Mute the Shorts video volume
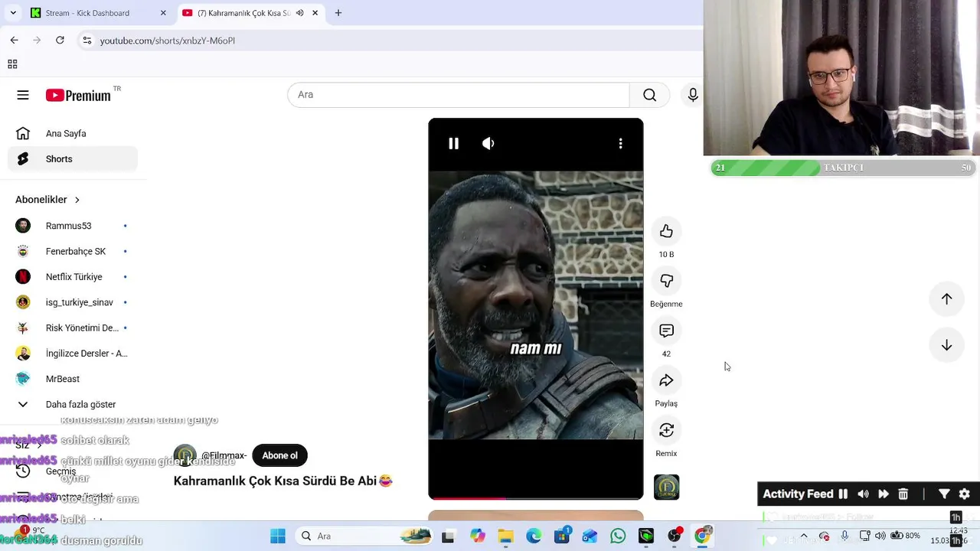This screenshot has width=980, height=551. pyautogui.click(x=488, y=143)
